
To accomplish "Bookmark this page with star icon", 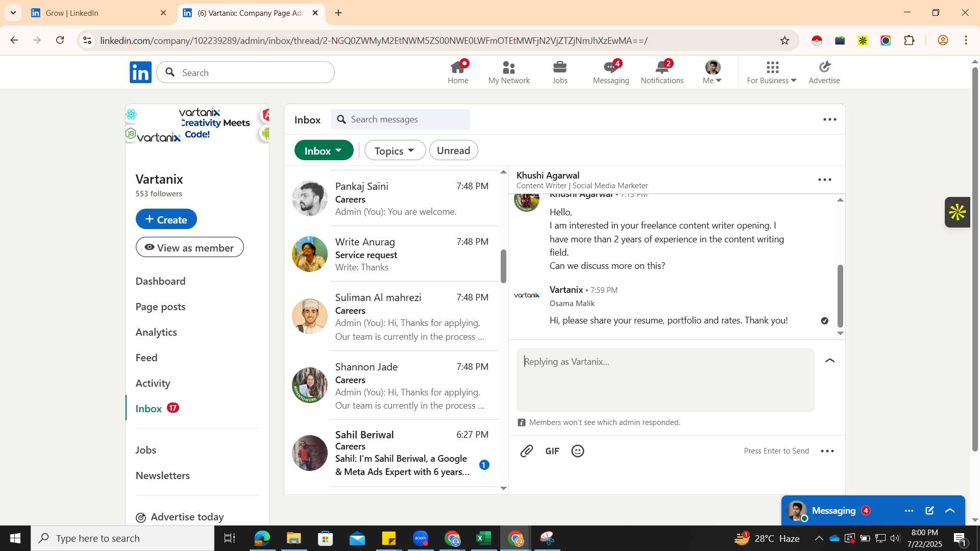I will tap(785, 40).
